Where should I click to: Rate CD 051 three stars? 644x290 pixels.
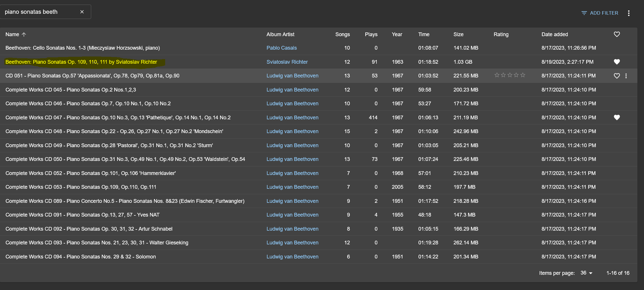tap(510, 75)
